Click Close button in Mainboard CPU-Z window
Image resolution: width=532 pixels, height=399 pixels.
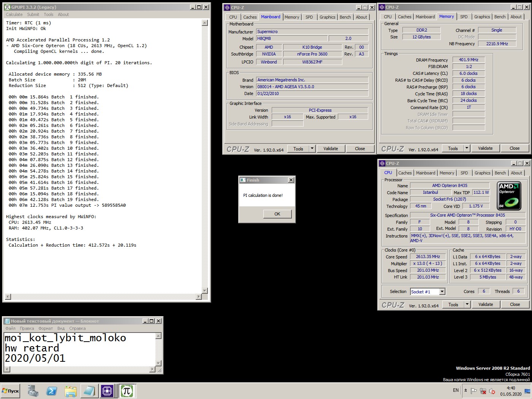pos(360,149)
